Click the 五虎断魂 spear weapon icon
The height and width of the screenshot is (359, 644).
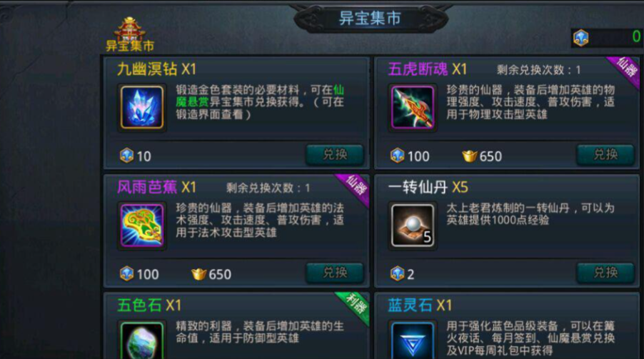coord(413,107)
